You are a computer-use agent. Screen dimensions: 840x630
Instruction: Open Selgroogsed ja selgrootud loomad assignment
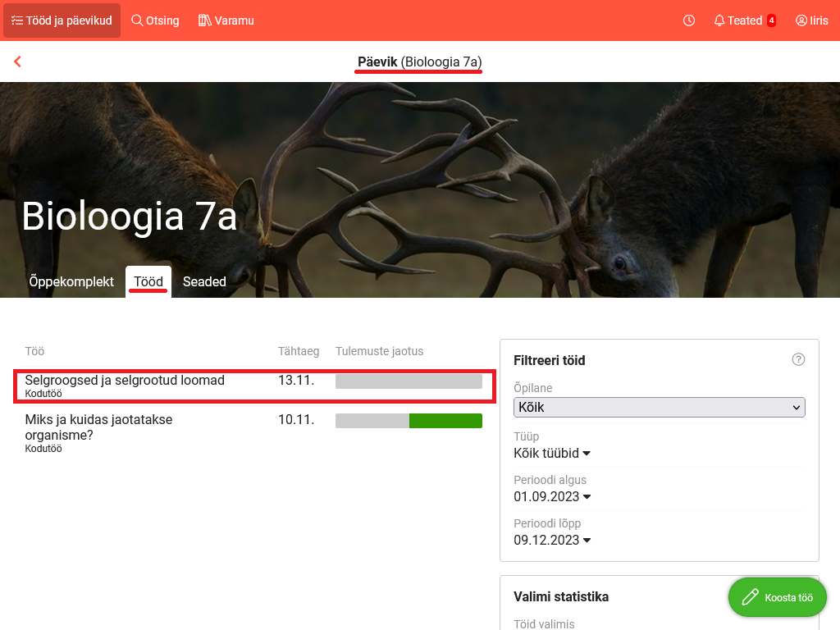pyautogui.click(x=125, y=381)
